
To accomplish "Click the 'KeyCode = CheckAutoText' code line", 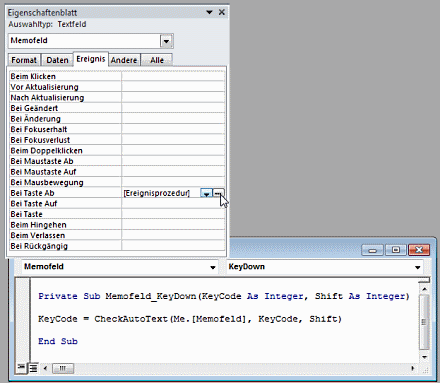I will pos(190,319).
